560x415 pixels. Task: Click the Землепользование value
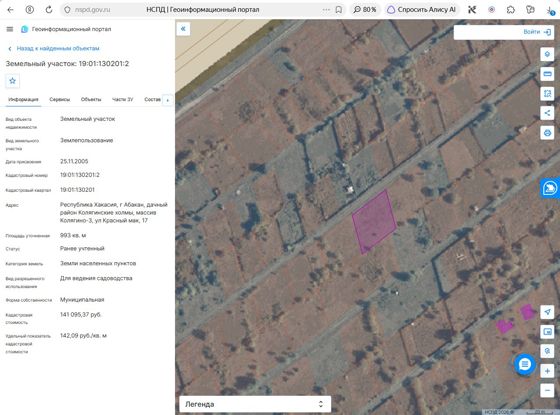pos(86,140)
